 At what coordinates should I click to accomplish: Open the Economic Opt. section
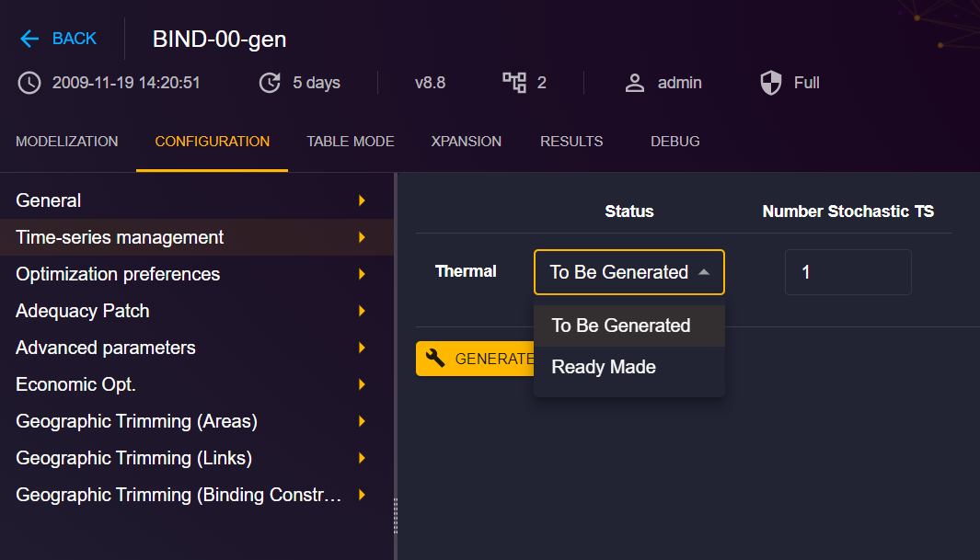tap(197, 384)
